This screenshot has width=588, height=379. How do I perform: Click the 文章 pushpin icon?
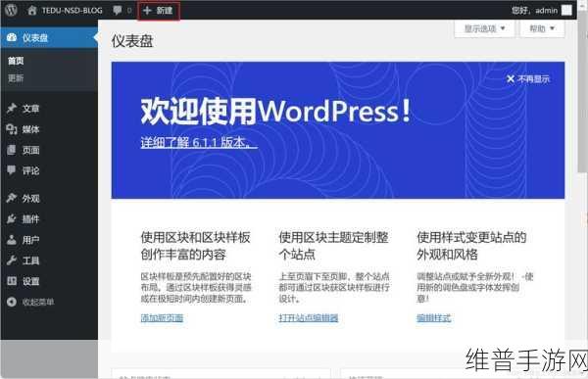[x=12, y=109]
